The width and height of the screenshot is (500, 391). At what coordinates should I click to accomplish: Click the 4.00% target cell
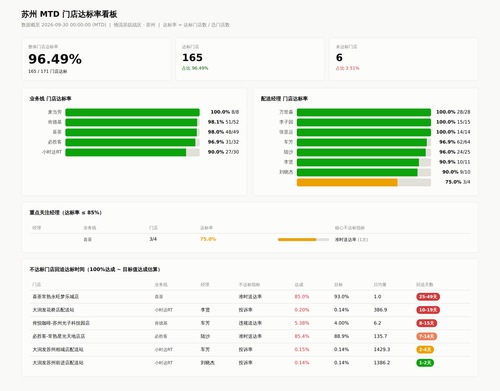coord(342,323)
